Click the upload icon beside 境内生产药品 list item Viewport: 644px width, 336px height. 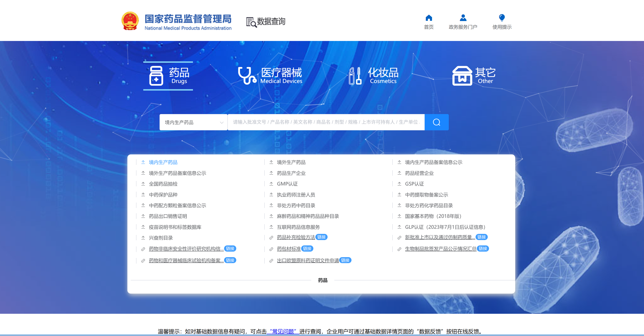tap(143, 162)
